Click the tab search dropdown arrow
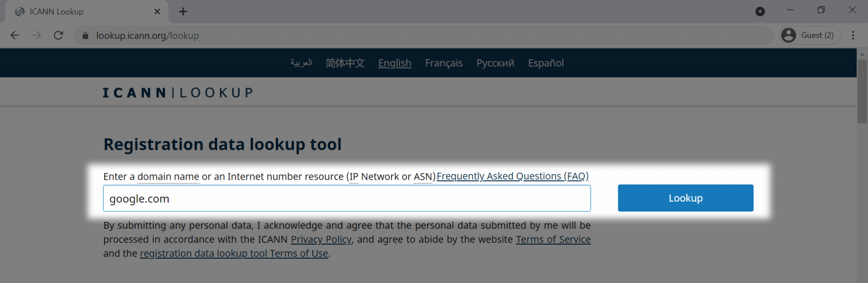Image resolution: width=868 pixels, height=283 pixels. click(760, 11)
